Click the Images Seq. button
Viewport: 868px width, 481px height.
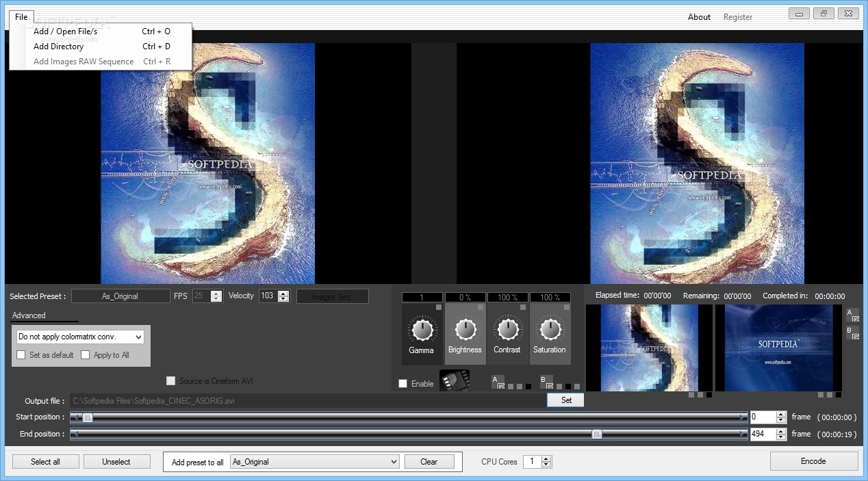[332, 296]
